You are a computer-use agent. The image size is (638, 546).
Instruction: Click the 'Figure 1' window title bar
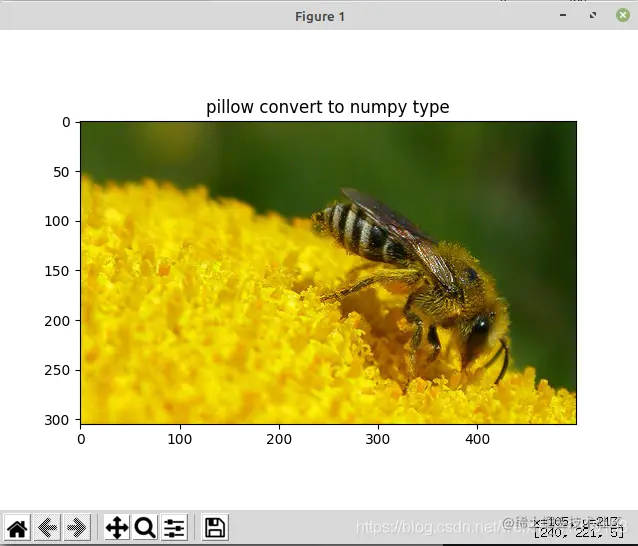click(320, 17)
